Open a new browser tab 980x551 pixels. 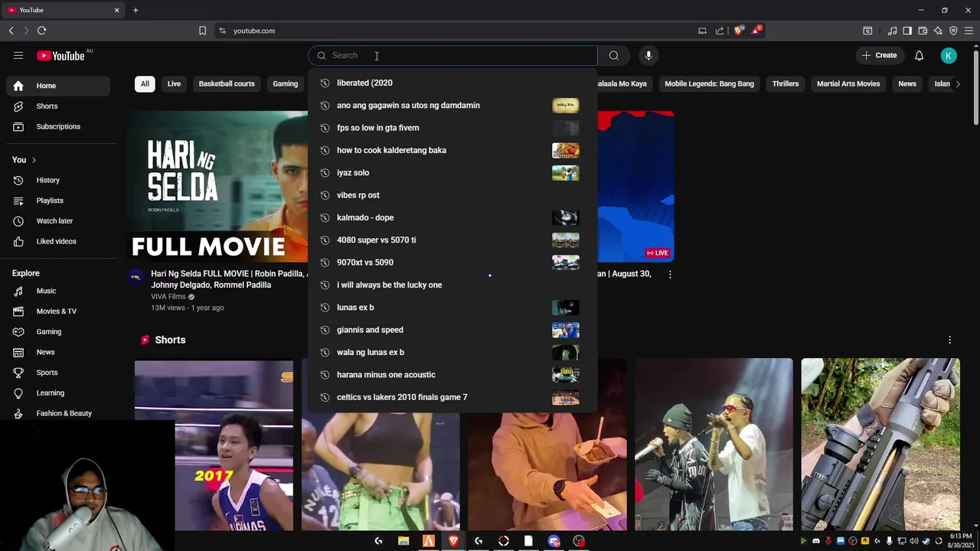136,10
